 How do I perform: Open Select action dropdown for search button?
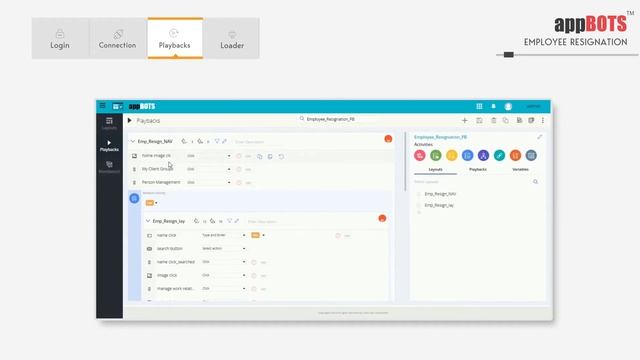coord(224,249)
